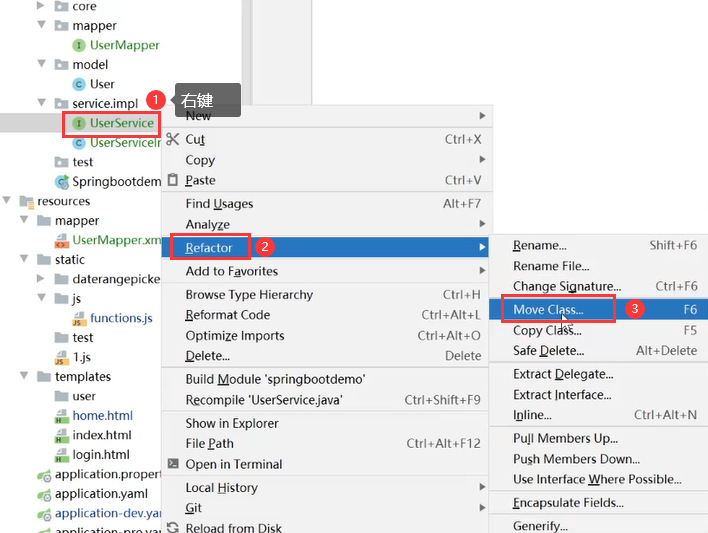Click the templates folder icon
Viewport: 708px width, 533px height.
click(44, 377)
